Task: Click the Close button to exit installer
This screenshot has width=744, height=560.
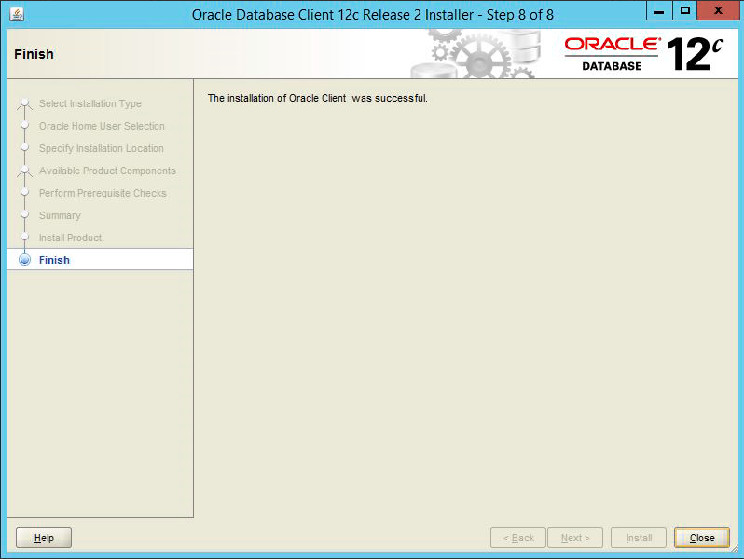Action: point(701,538)
